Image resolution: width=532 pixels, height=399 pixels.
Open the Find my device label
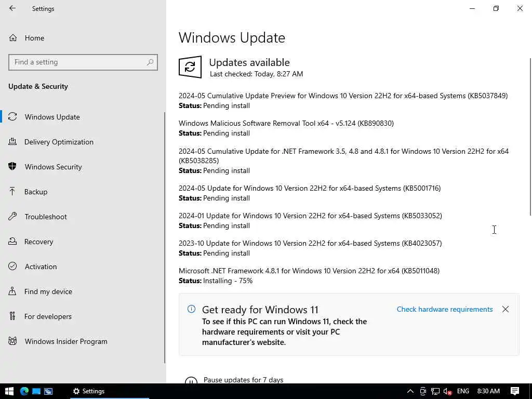tap(48, 291)
